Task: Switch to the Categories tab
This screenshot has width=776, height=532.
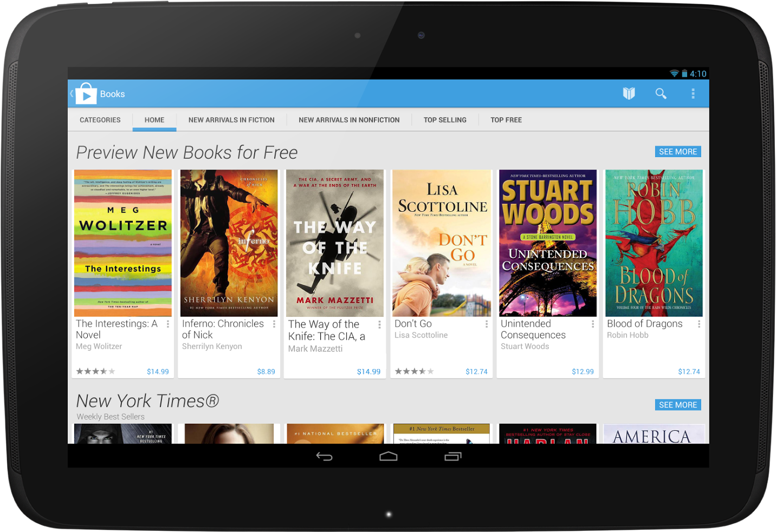Action: pos(100,120)
